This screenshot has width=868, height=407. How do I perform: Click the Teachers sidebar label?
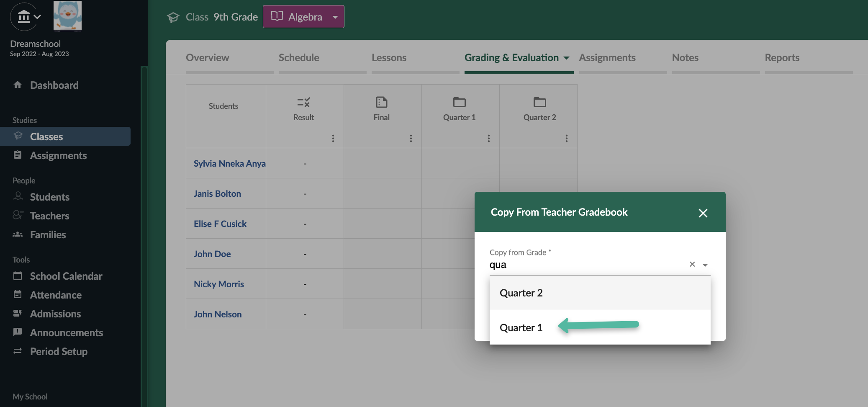(x=50, y=216)
